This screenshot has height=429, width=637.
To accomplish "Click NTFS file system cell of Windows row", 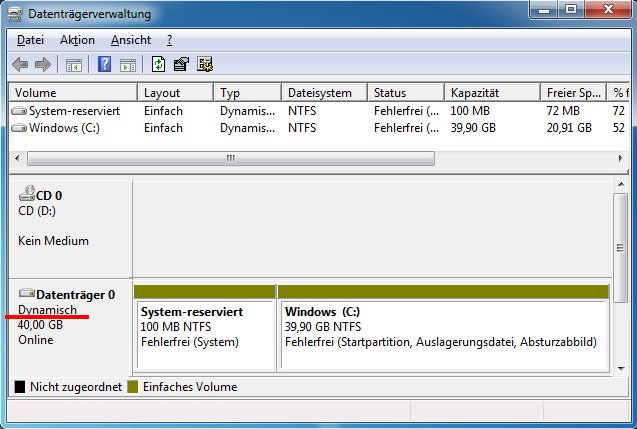I will pos(302,128).
